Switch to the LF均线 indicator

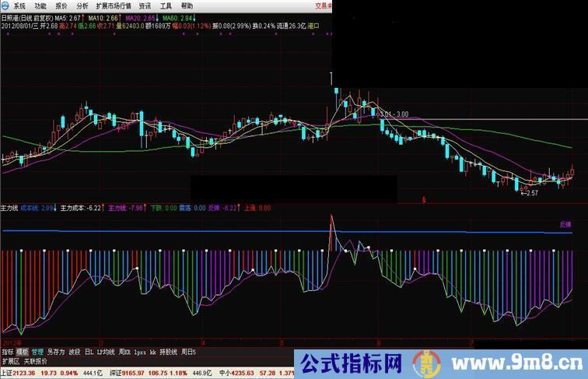tap(106, 352)
